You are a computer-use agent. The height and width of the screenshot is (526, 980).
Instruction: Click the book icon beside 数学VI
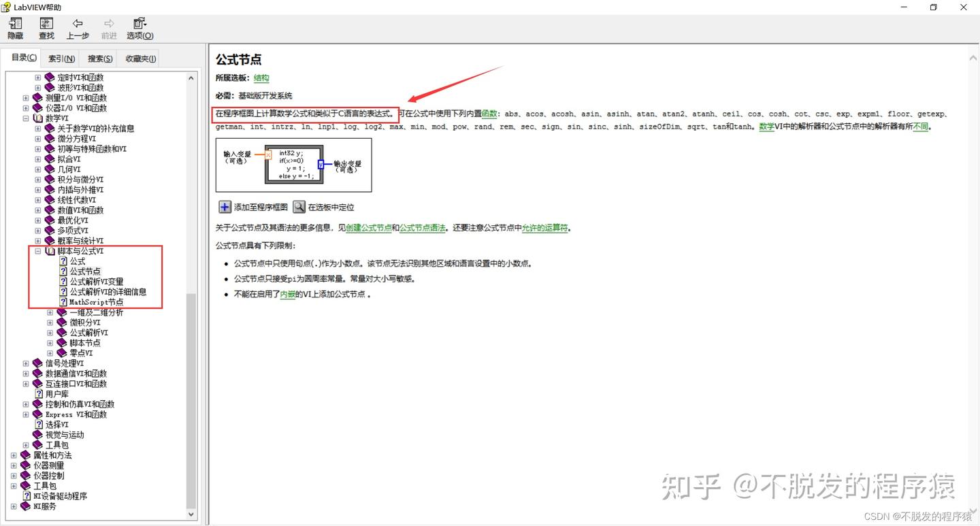click(38, 118)
